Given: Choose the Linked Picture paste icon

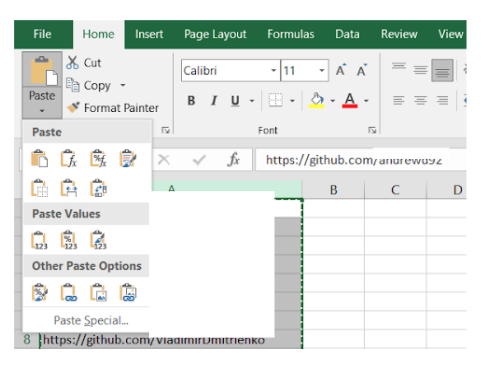Looking at the screenshot, I should [x=128, y=292].
